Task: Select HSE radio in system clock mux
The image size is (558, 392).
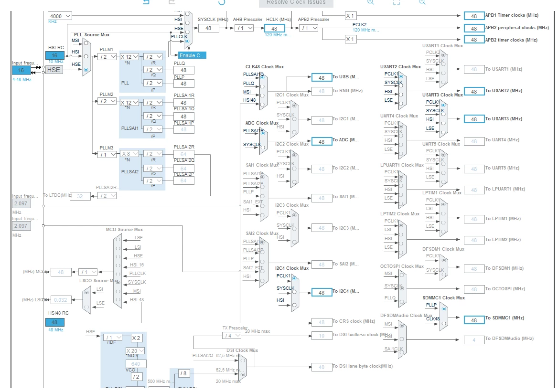Action: pyautogui.click(x=187, y=32)
